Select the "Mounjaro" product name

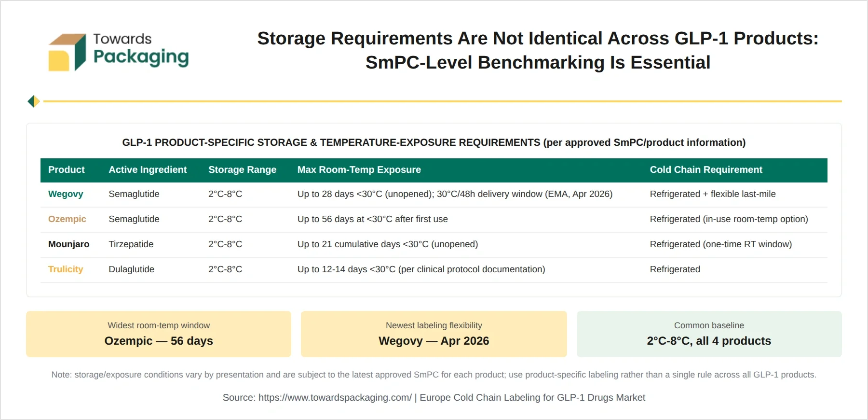68,244
